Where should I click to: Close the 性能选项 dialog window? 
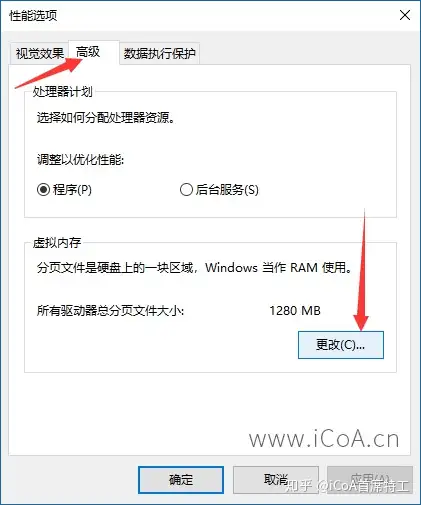[x=405, y=15]
